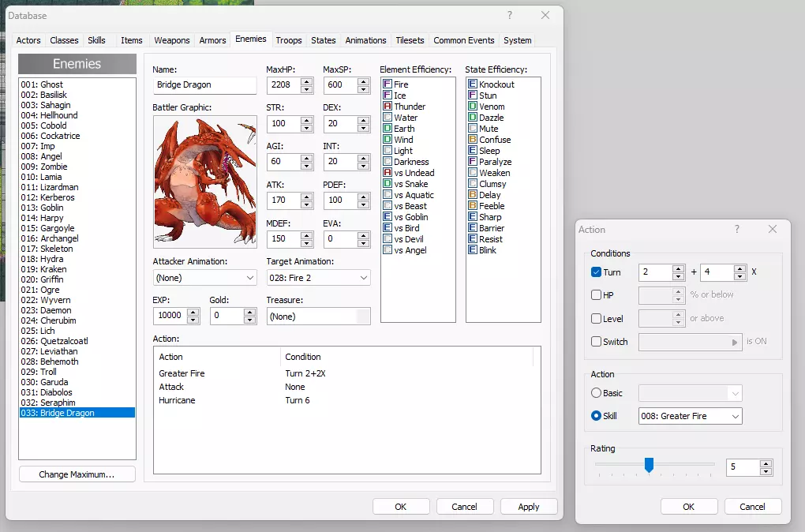This screenshot has height=532, width=805.
Task: Select the Basic action radio button
Action: (597, 393)
